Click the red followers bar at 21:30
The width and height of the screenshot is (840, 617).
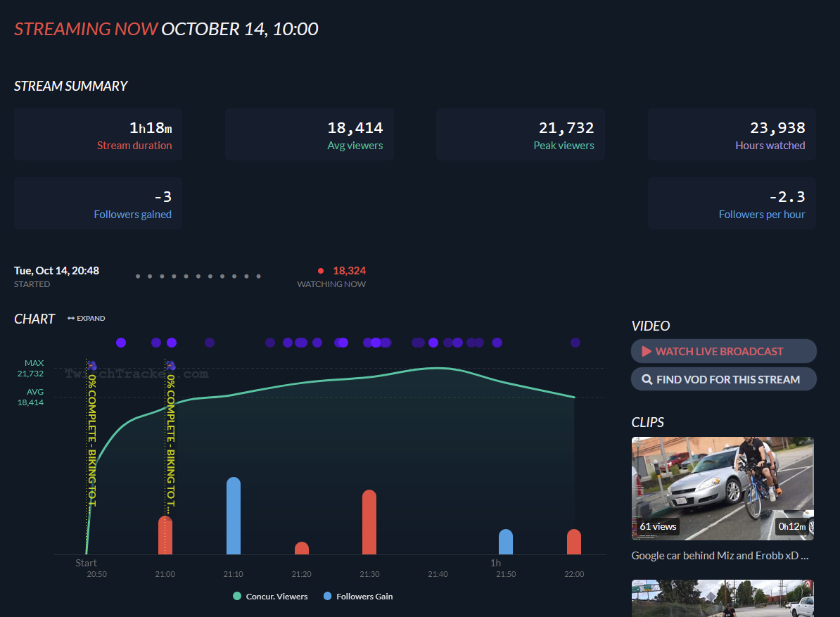pyautogui.click(x=369, y=522)
